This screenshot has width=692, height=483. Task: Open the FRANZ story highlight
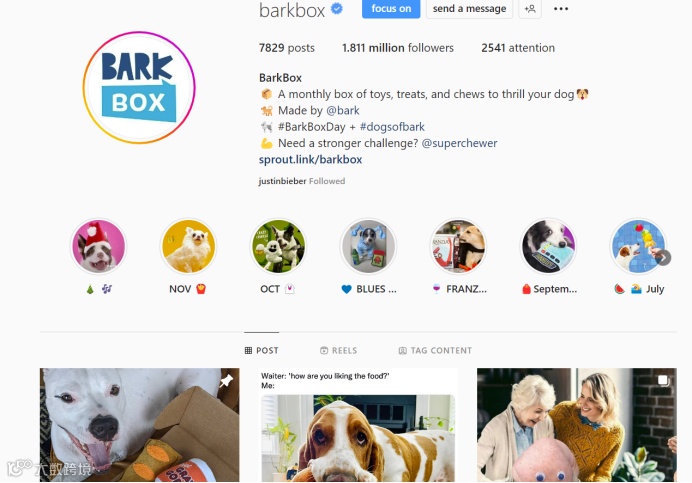coord(458,246)
